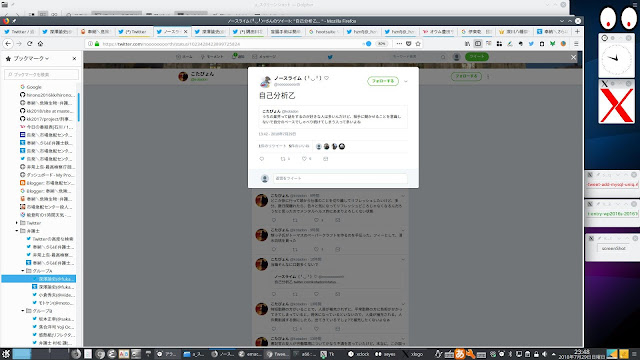Screen dimensions: 640x360
Task: Click the フォローする button in the tweet dialog
Action: click(383, 81)
